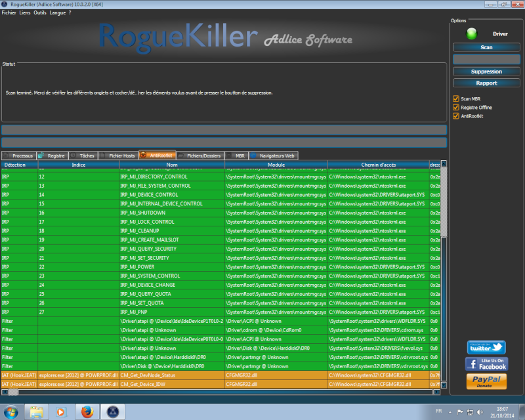Sort by the Détection column header

(20, 165)
